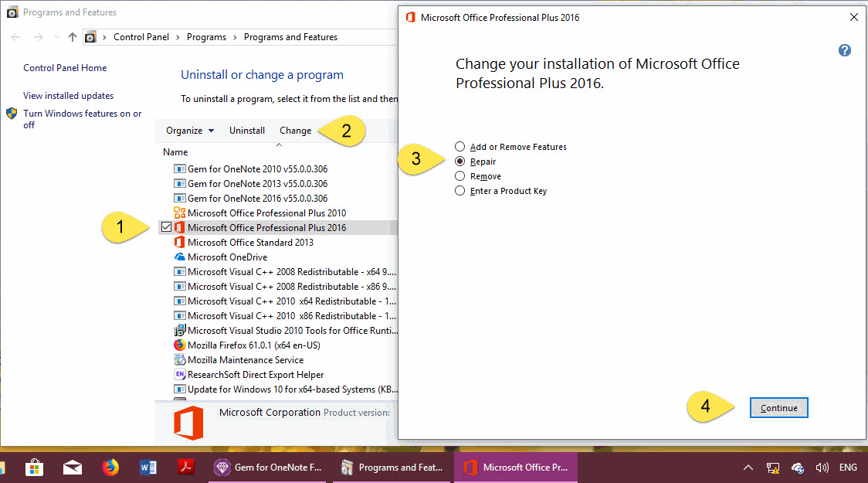
Task: Sort by the Name column header
Action: [x=175, y=152]
